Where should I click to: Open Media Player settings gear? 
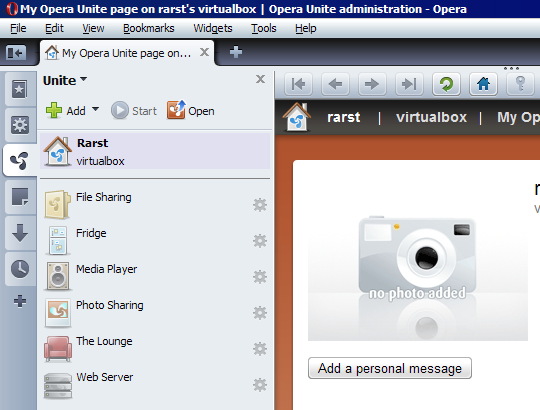coord(260,277)
